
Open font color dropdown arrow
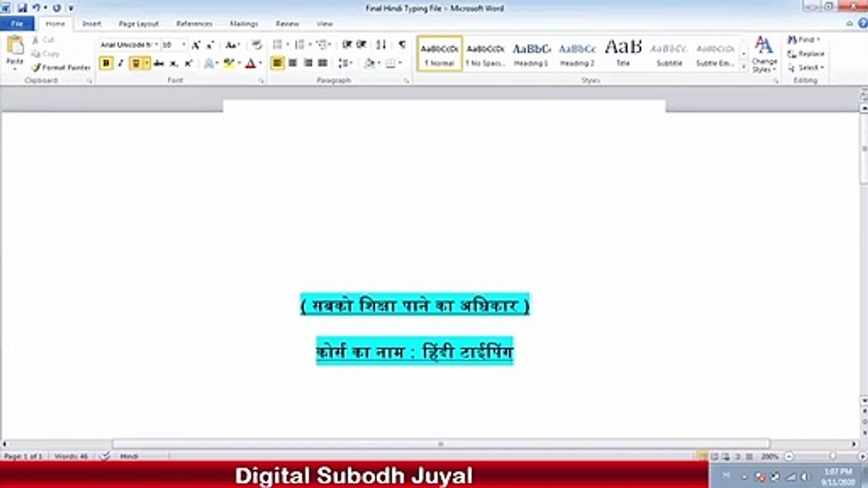pos(260,63)
